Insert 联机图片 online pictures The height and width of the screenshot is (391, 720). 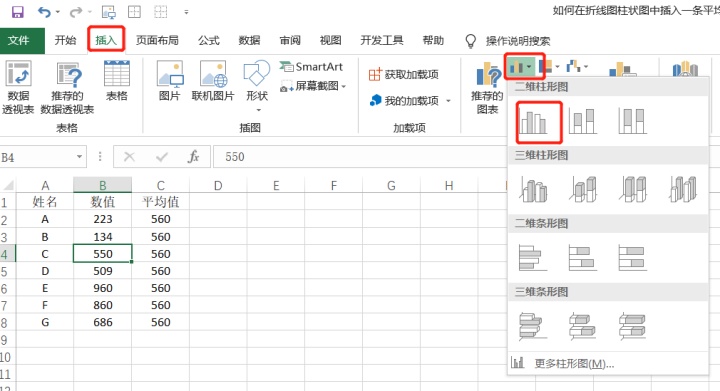(213, 81)
